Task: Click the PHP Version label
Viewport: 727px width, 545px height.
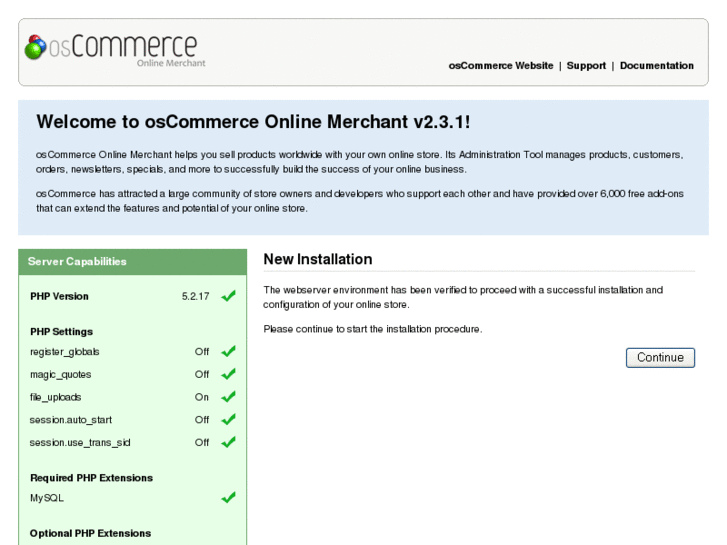Action: point(59,296)
